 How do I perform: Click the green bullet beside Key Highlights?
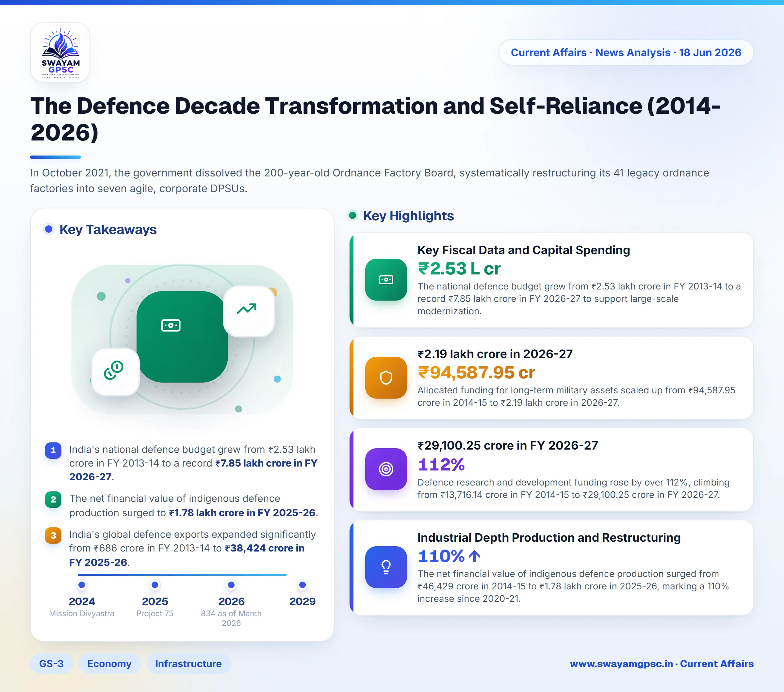352,216
